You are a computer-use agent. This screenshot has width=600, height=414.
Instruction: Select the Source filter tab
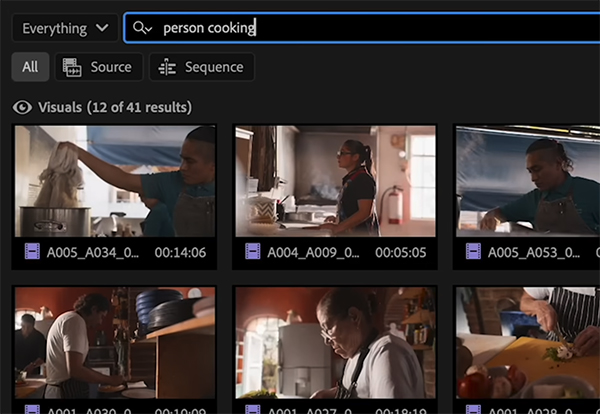click(x=99, y=67)
